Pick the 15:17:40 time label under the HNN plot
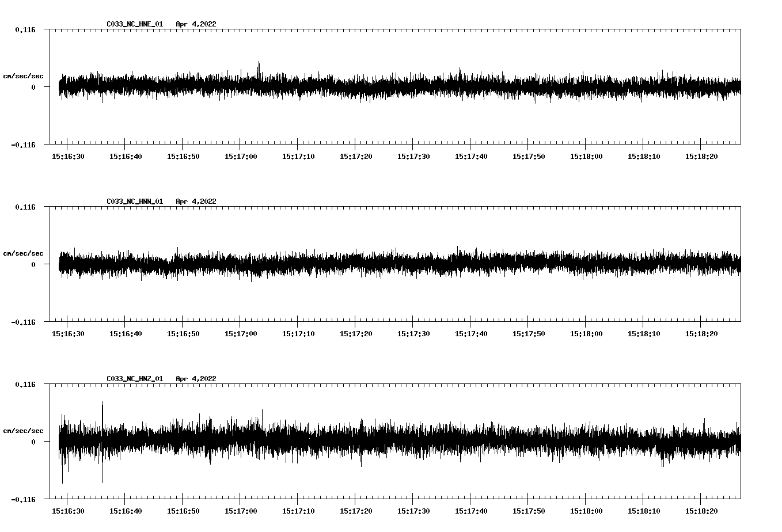 pyautogui.click(x=471, y=333)
